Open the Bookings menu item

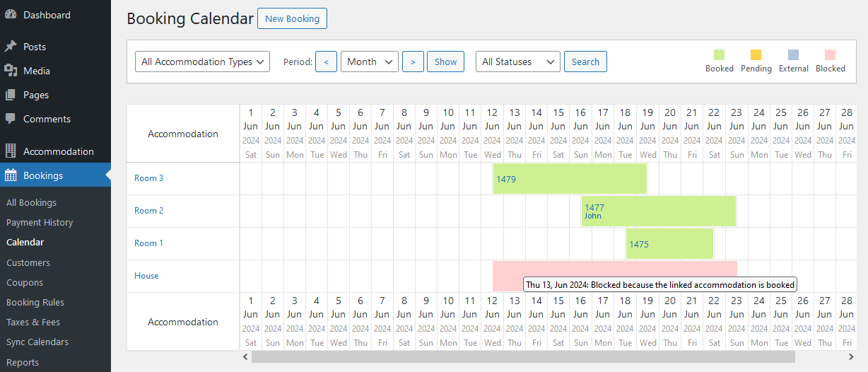(55, 175)
